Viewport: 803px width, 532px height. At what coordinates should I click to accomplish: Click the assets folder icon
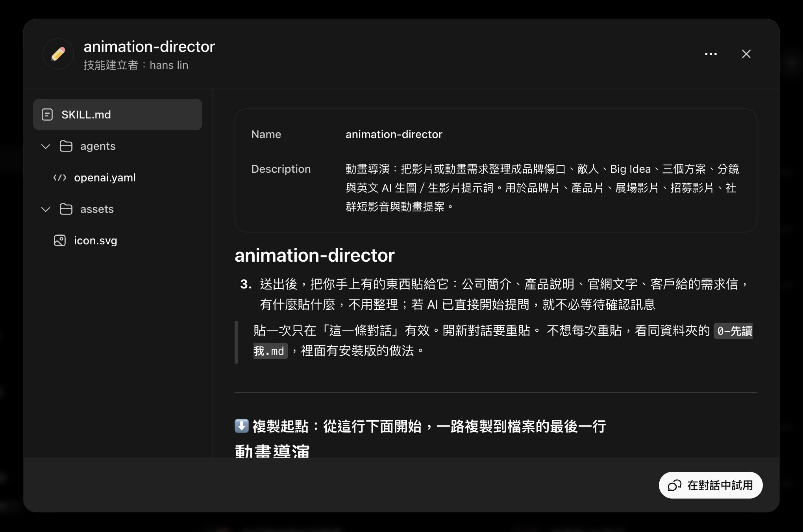tap(66, 209)
